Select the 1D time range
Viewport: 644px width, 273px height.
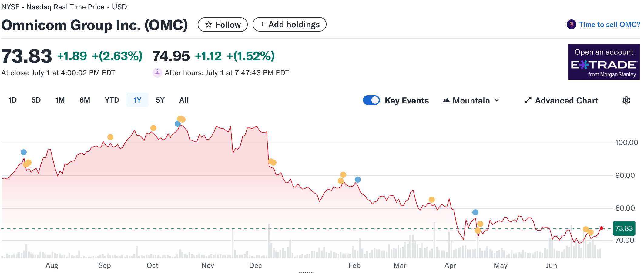point(12,100)
